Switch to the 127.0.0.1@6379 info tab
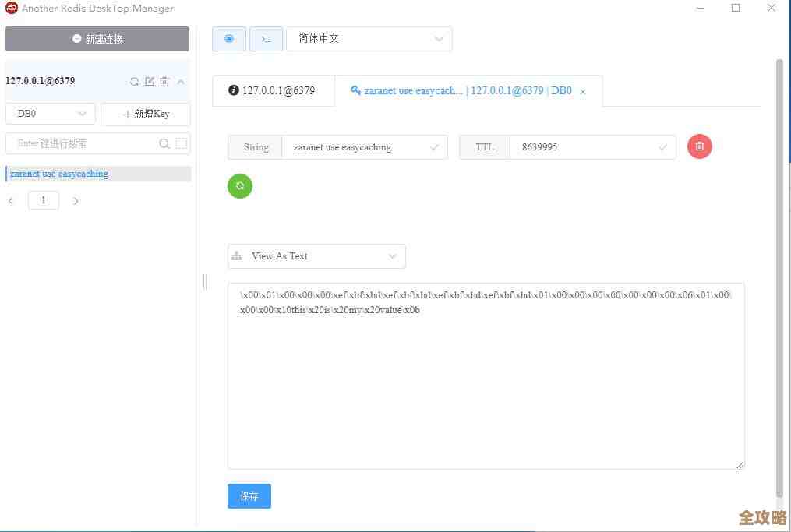Screen dimensions: 791x532 (x=273, y=90)
